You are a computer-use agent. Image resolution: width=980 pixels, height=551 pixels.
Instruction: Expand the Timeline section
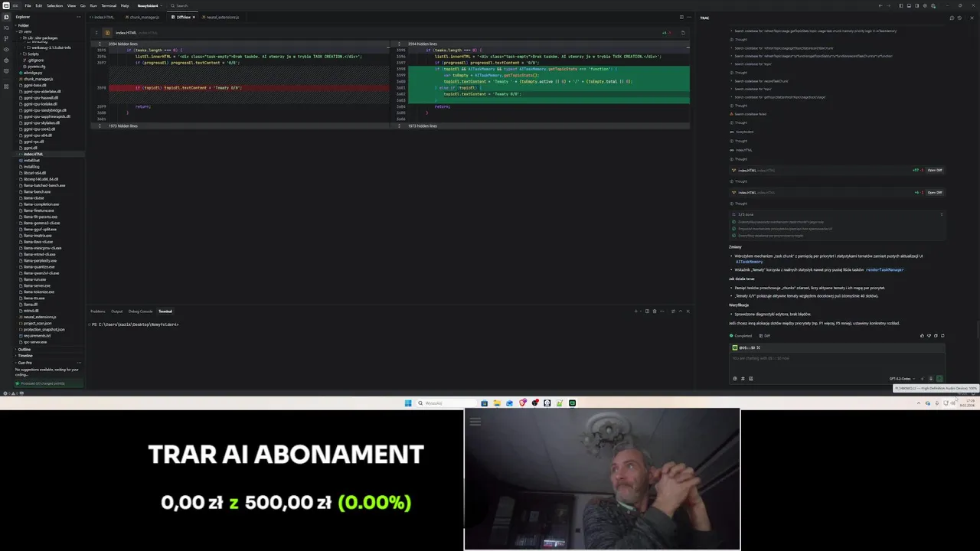click(x=25, y=356)
